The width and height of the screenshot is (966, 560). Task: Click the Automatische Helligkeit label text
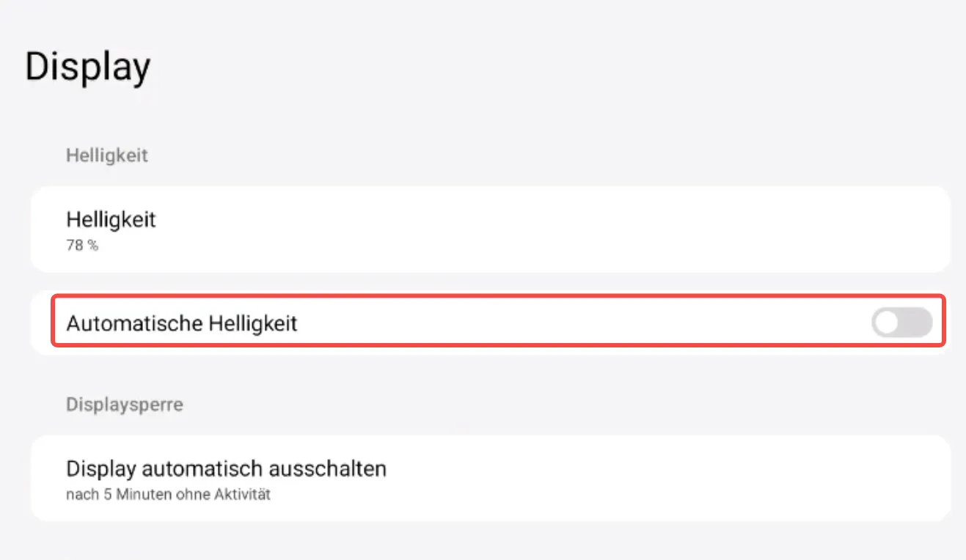point(182,323)
